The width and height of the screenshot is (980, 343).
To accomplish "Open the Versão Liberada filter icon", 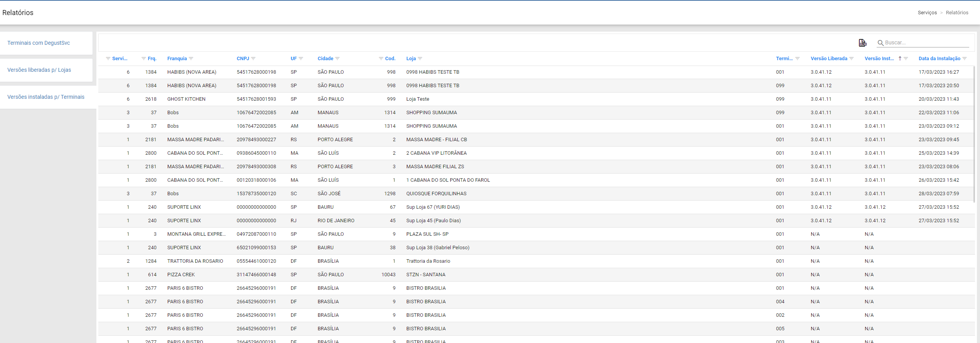I will click(851, 59).
